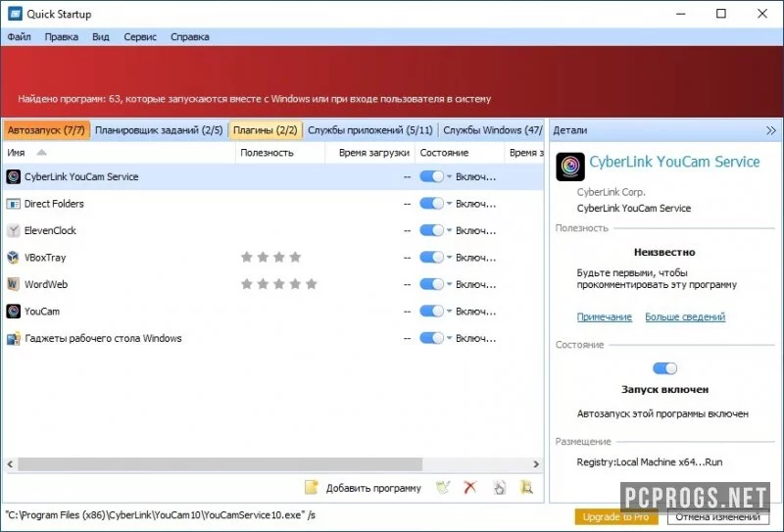Click the edit entry icon in bottom toolbar
Viewport: 784px width, 532px height.
pyautogui.click(x=443, y=488)
